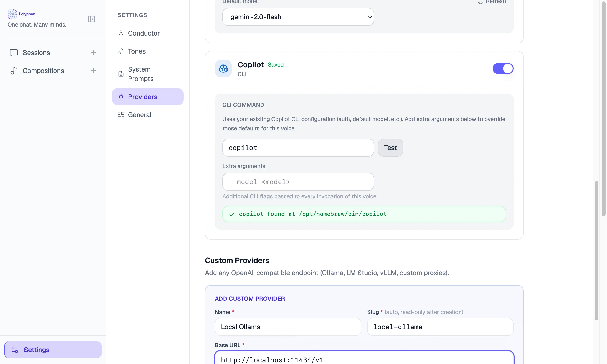Add a new composition via the plus icon
Screen dimensions: 607x364
click(93, 70)
